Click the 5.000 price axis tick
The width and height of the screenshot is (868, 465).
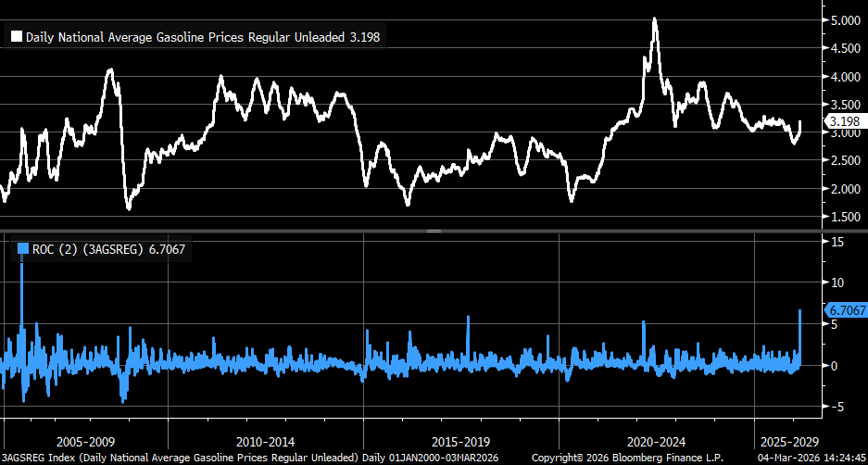click(845, 21)
